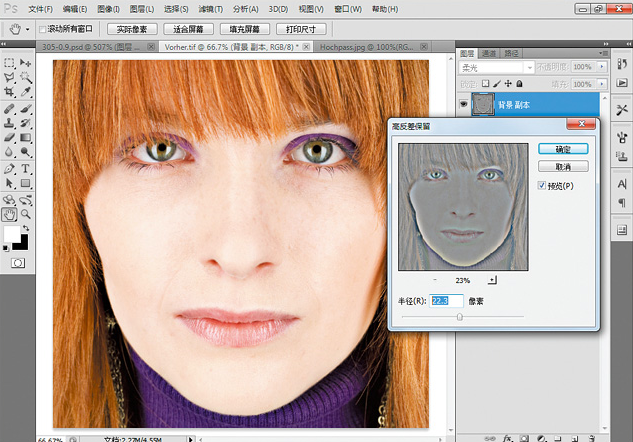Click the Actual Pixels button
This screenshot has width=633, height=442.
(x=132, y=29)
